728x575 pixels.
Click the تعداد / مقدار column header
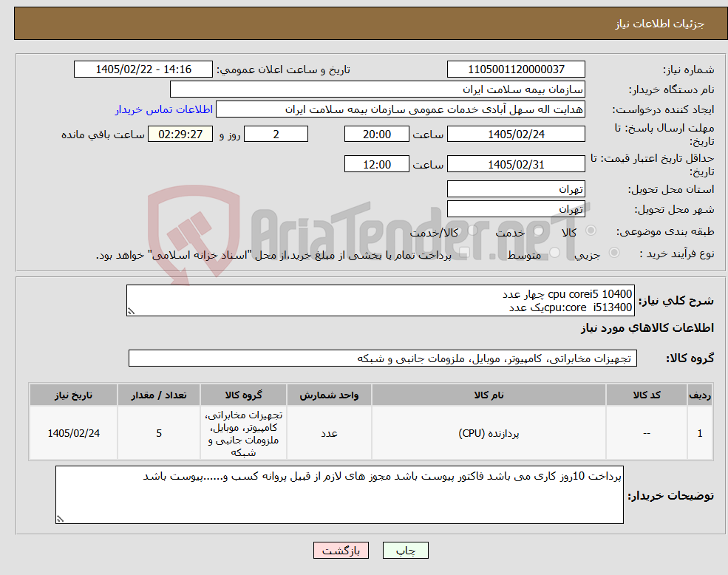159,395
